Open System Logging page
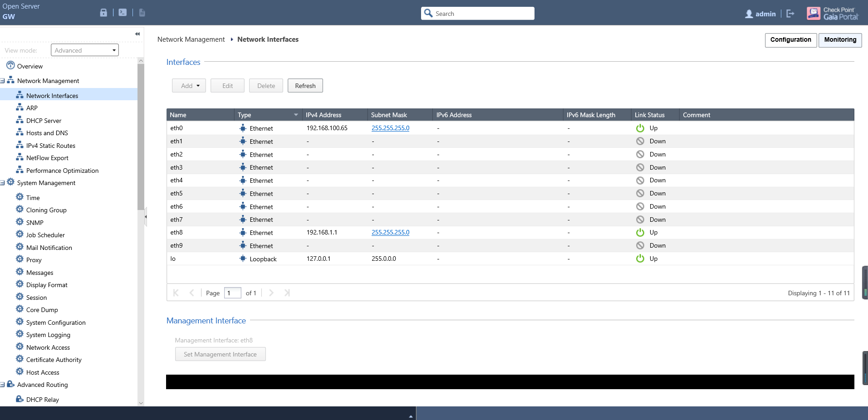 (x=48, y=335)
